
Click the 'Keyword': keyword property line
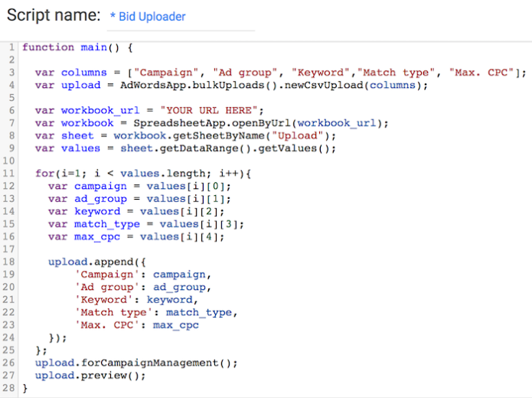click(136, 300)
